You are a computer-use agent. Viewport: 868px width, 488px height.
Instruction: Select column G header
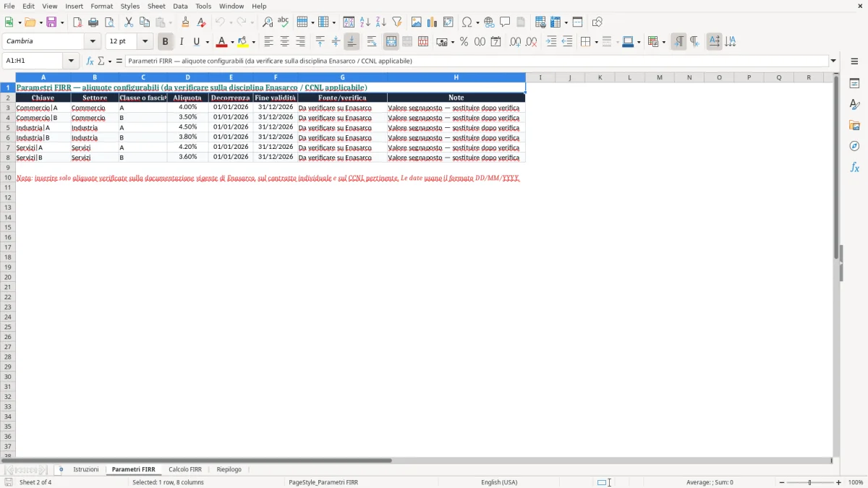click(x=342, y=77)
